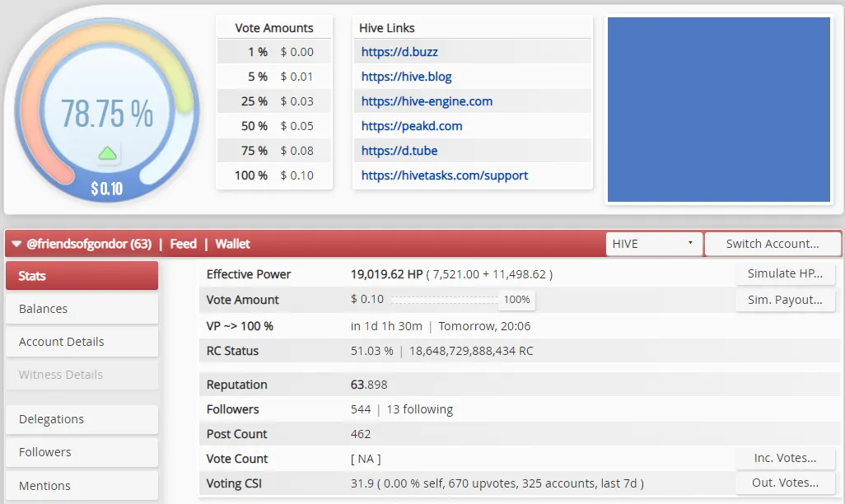Open the Followers sidebar tab
The width and height of the screenshot is (845, 504).
(82, 452)
